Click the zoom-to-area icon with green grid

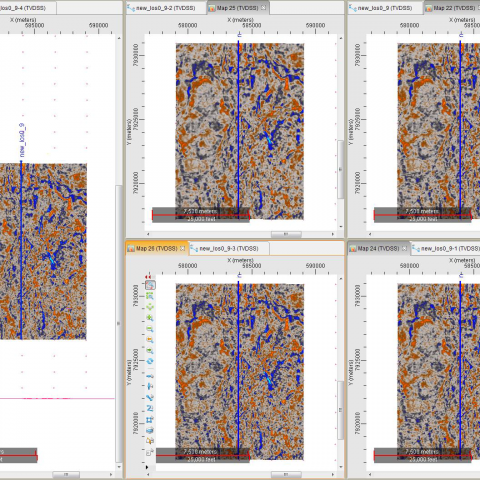[150, 296]
